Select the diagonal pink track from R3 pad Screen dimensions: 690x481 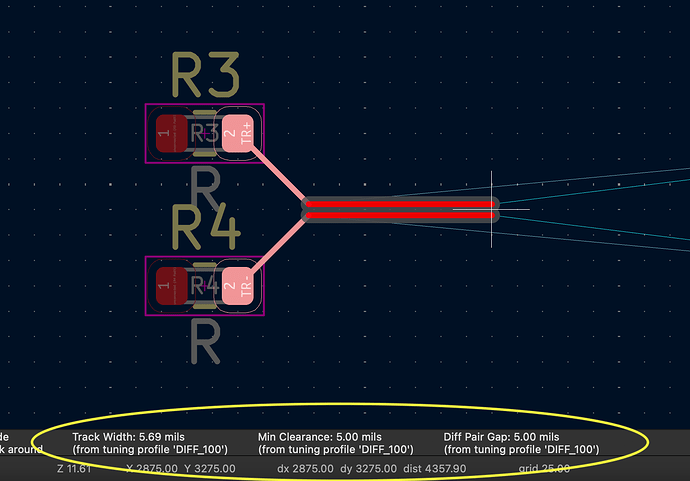[280, 174]
